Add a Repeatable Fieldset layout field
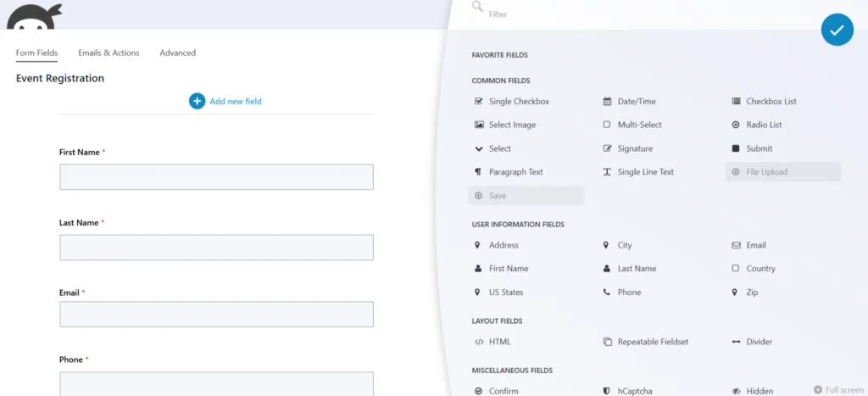The width and height of the screenshot is (868, 396). click(645, 342)
